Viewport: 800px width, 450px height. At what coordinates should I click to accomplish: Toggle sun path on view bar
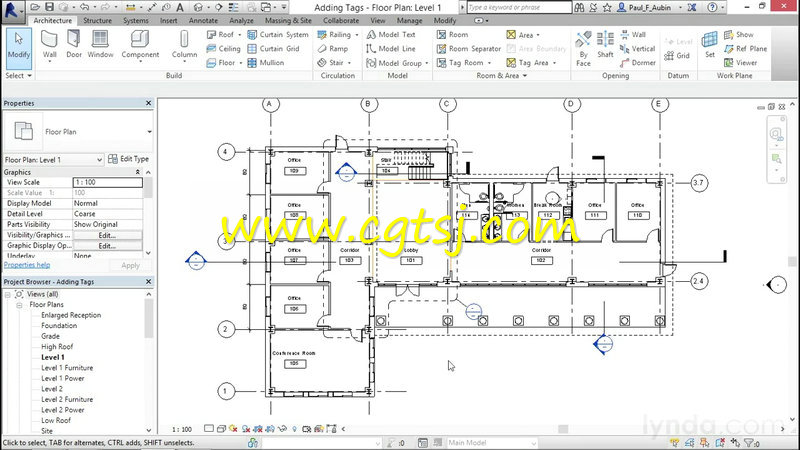tap(233, 429)
